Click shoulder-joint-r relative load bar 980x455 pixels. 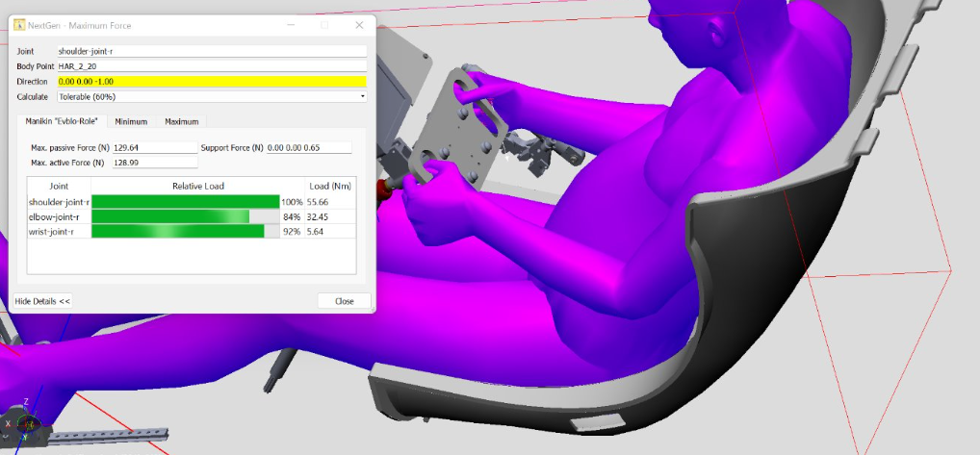pos(184,202)
